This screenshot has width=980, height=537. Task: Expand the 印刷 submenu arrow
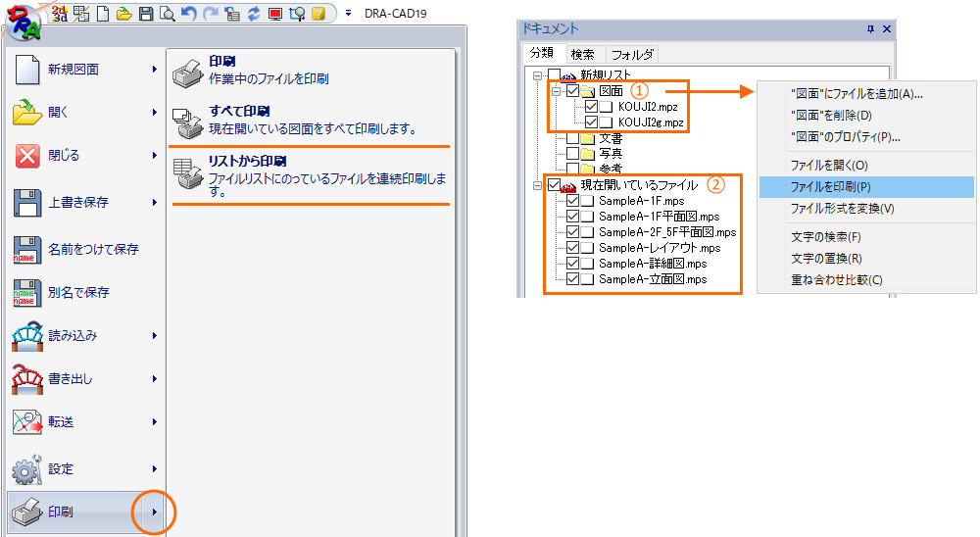tap(154, 513)
